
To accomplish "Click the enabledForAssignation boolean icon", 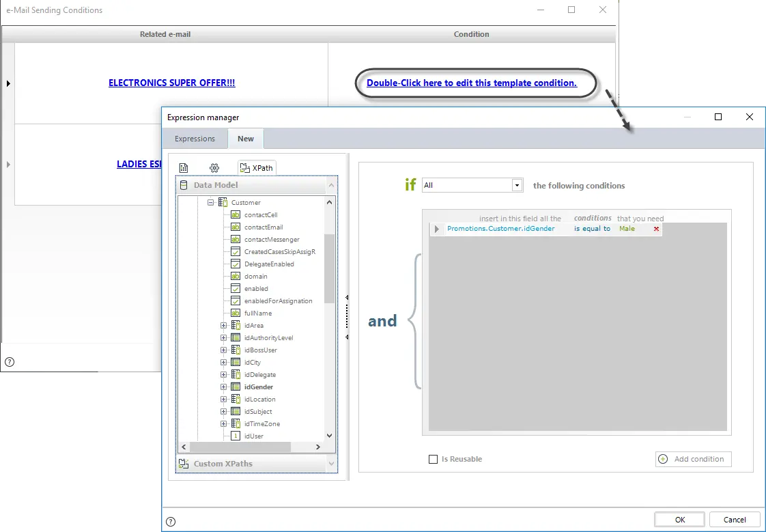I will pyautogui.click(x=236, y=301).
